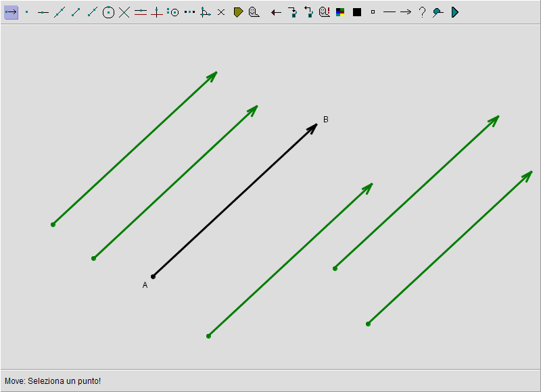Viewport: 541px width, 392px height.
Task: Click the teal play triangle button
Action: click(454, 12)
